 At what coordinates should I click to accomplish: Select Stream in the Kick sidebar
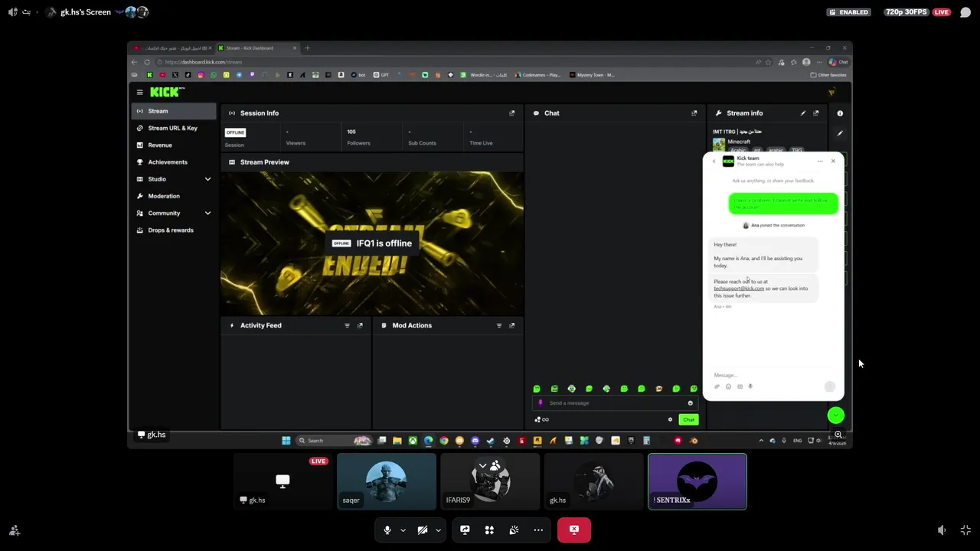pyautogui.click(x=175, y=111)
